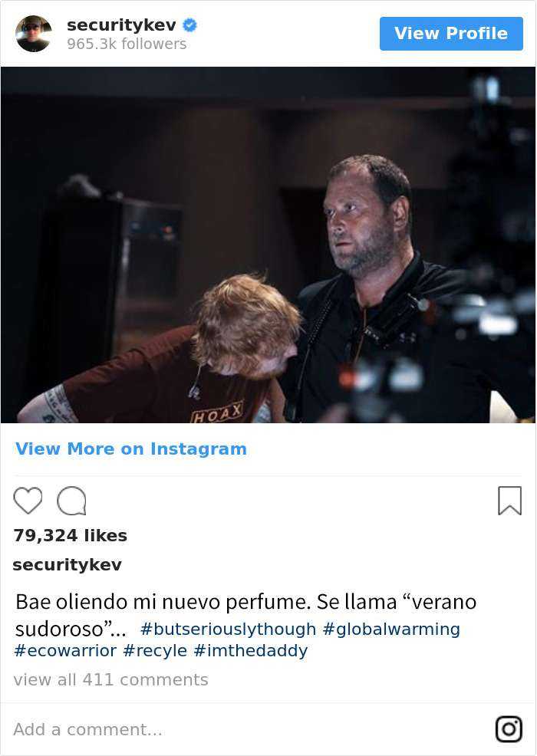
Task: Open comments via speech bubble icon
Action: (x=71, y=501)
